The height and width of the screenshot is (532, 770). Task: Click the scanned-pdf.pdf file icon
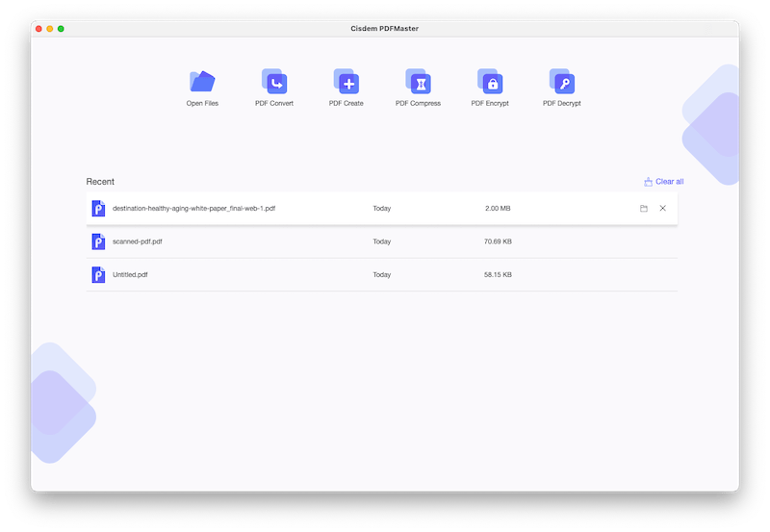click(x=98, y=241)
